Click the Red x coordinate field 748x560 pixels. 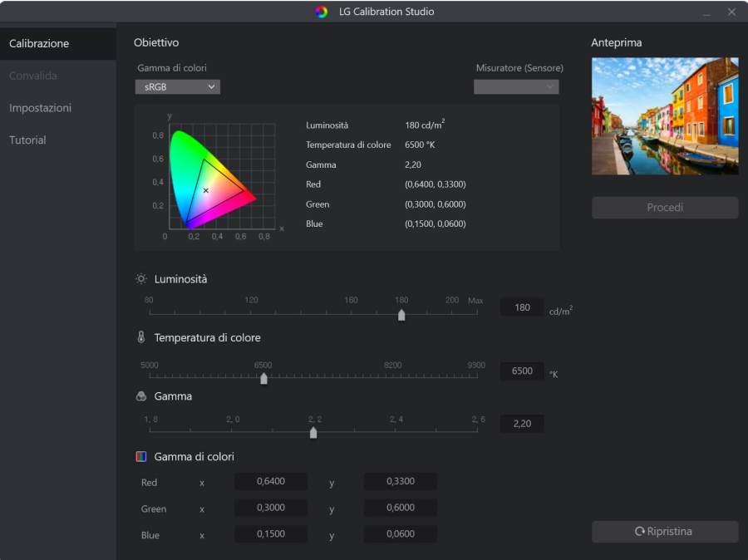[271, 482]
